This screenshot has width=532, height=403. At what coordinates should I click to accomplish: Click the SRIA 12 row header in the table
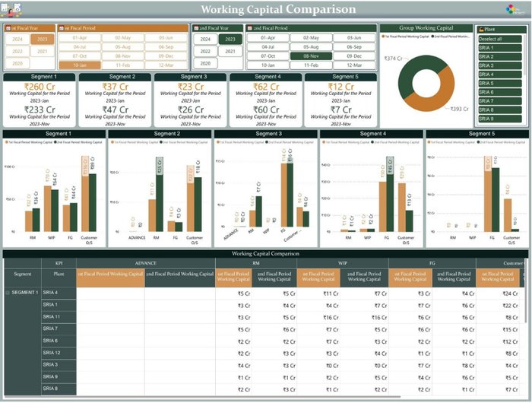tap(59, 354)
